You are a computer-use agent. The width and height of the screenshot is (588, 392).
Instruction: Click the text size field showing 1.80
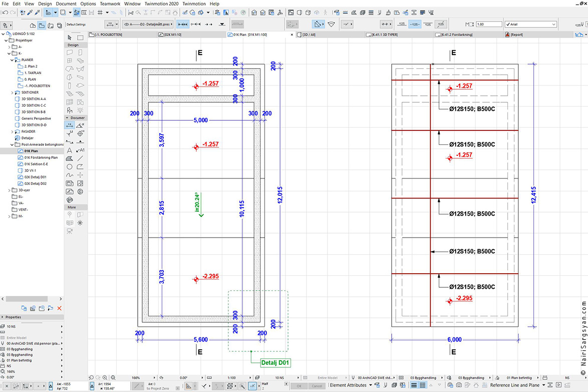click(x=489, y=25)
